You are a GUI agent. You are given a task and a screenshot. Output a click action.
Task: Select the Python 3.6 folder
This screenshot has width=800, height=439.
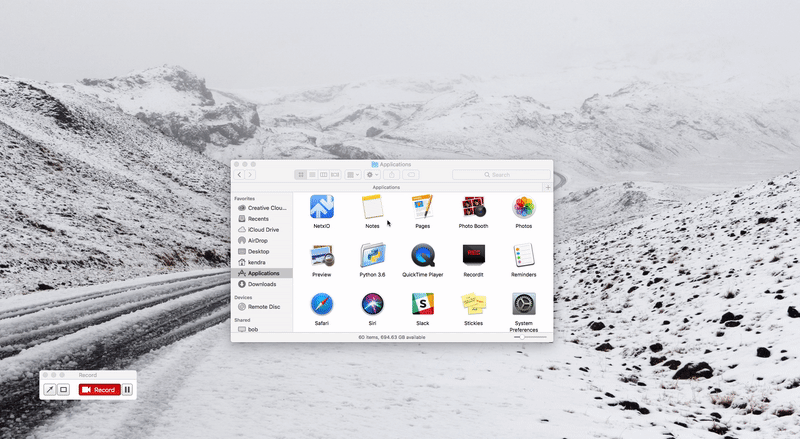pyautogui.click(x=372, y=255)
